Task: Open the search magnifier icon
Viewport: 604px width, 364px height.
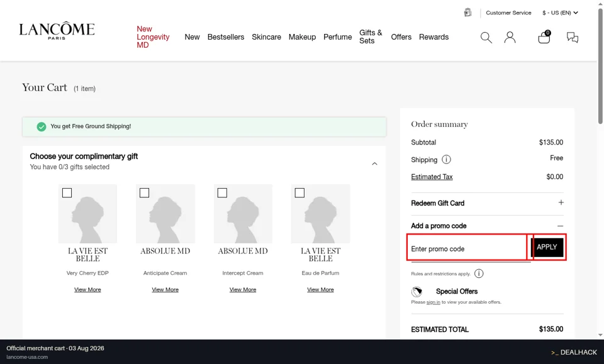Action: click(486, 37)
